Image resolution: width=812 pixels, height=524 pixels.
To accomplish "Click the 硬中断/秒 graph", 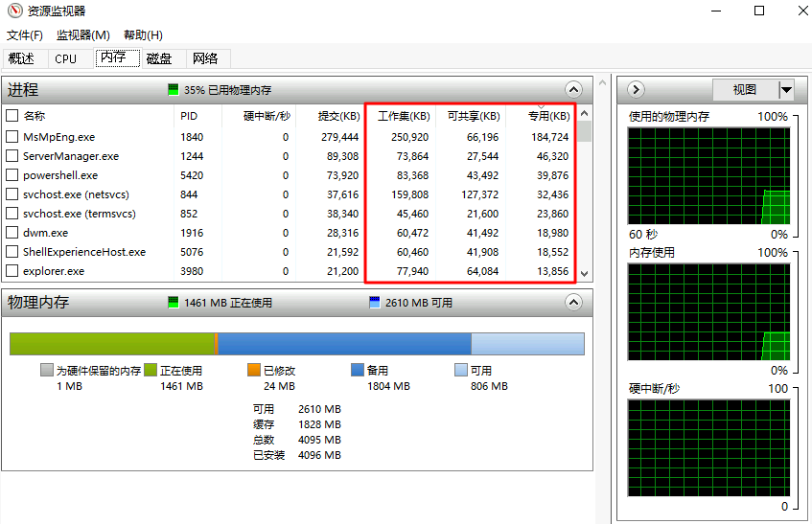I will pyautogui.click(x=709, y=448).
